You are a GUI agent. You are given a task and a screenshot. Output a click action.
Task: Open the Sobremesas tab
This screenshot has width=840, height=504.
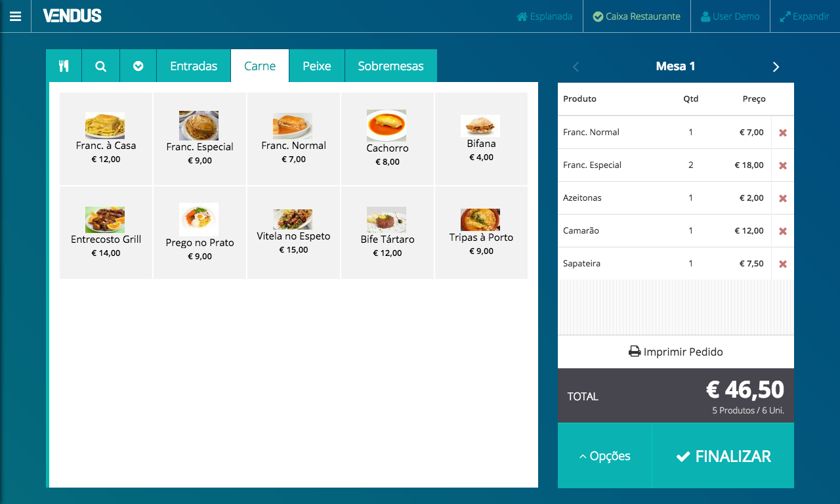coord(390,66)
